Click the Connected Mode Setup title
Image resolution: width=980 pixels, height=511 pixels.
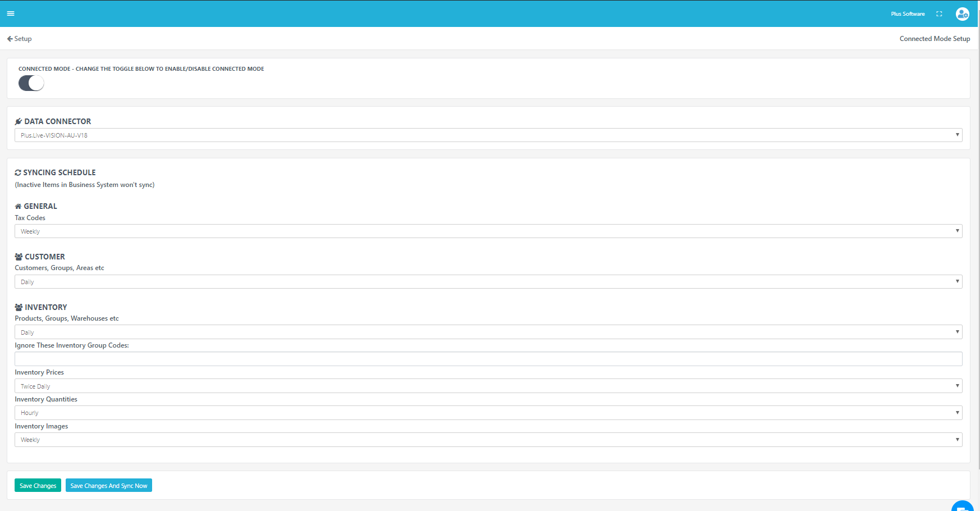[x=935, y=39]
